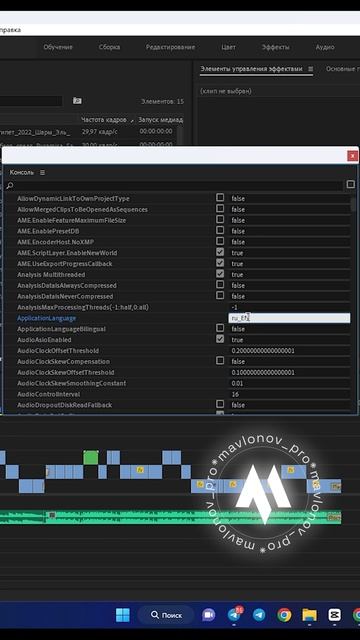Screen dimensions: 360x640
Task: Click the folder search icon in project panel
Action: 77,101
